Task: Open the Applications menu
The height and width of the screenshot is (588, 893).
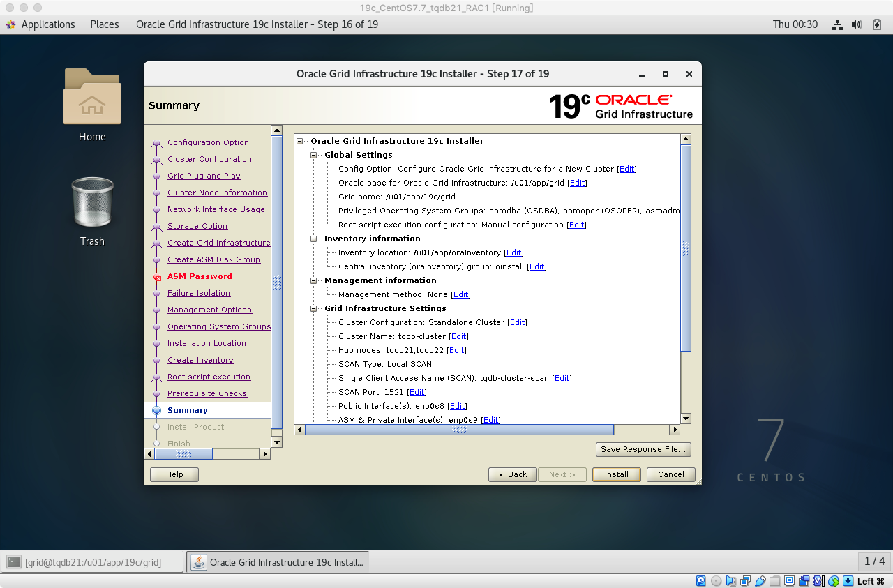Action: 48,24
